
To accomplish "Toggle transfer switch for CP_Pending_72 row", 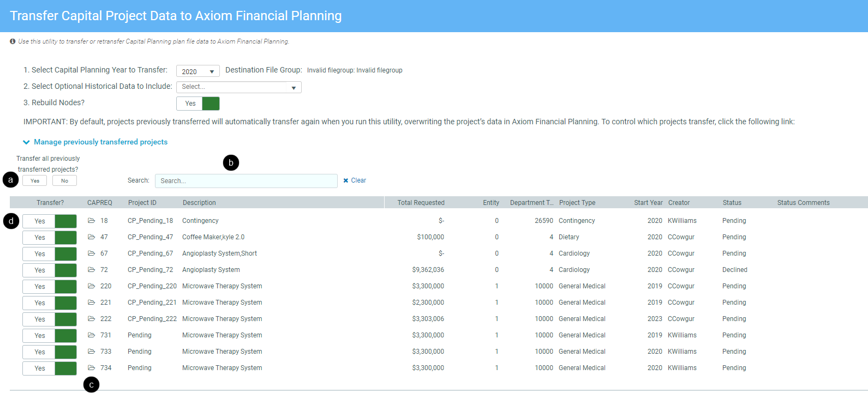I will 50,270.
